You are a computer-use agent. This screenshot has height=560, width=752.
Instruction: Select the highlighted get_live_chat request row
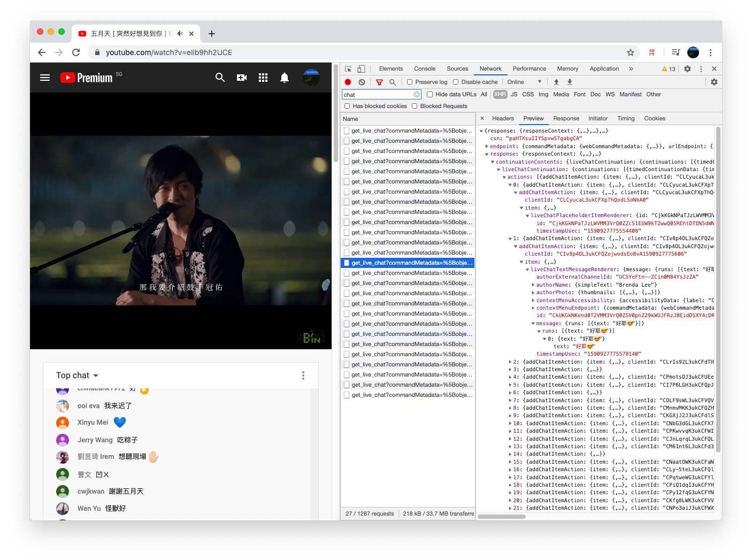click(x=408, y=263)
